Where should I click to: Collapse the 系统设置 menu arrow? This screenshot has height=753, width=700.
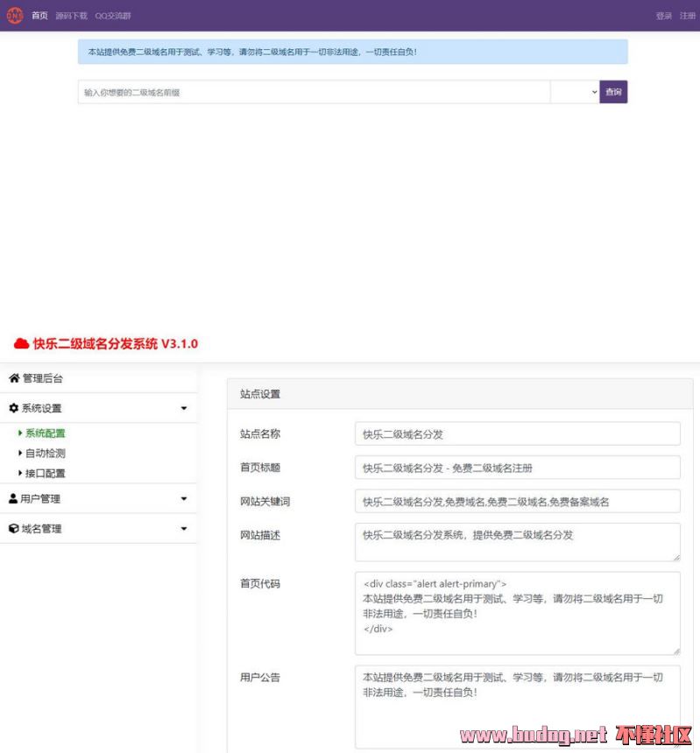coord(183,408)
